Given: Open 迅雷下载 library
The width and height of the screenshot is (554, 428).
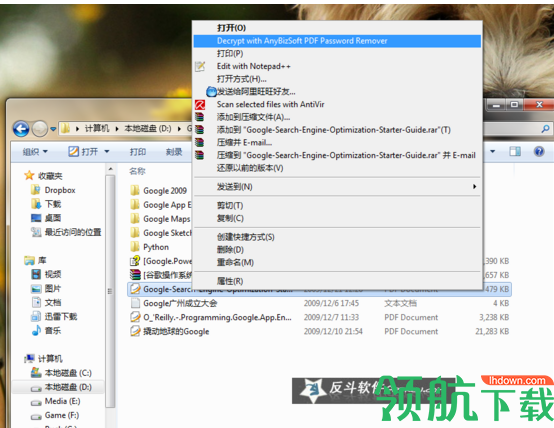Looking at the screenshot, I should click(x=54, y=316).
